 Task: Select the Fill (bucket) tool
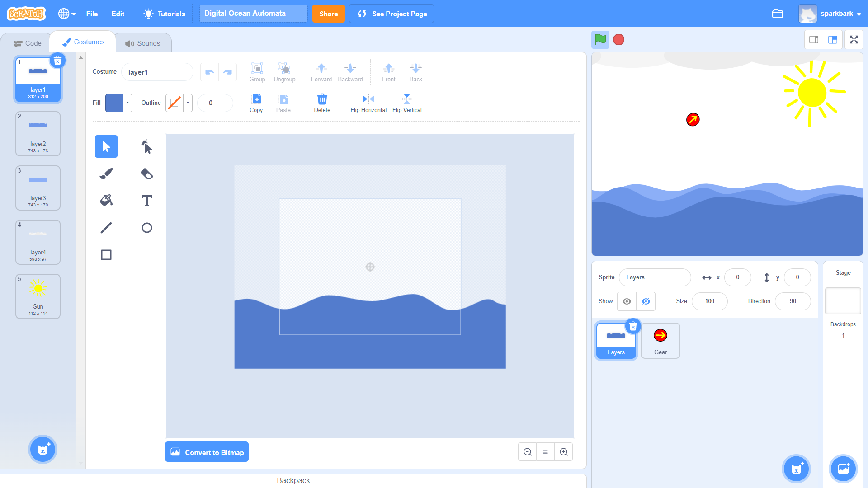(x=106, y=200)
